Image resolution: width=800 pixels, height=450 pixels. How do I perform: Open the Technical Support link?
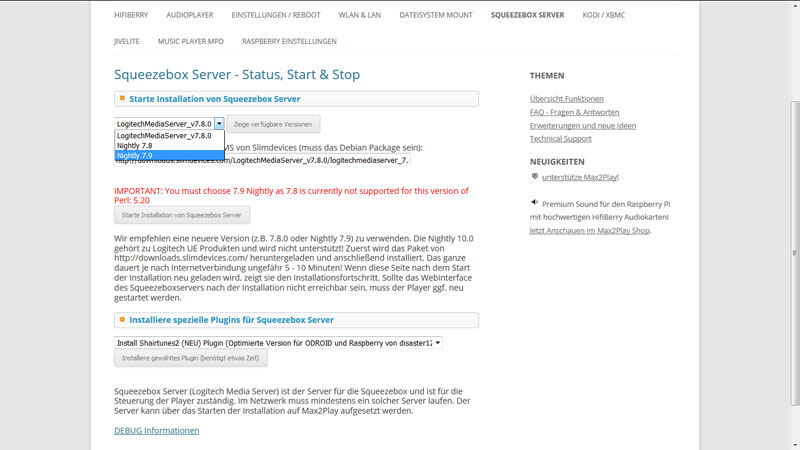point(560,139)
